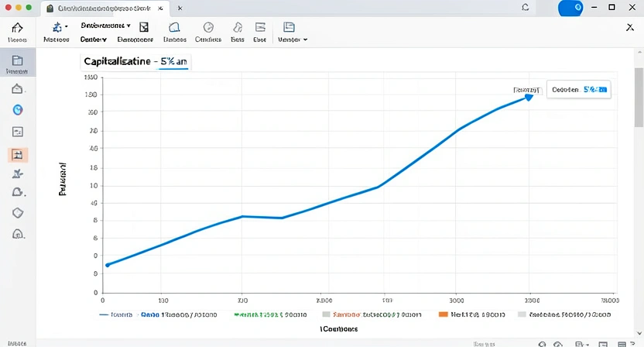Open the dropdown at top of toolbar
Screen dimensions: 644x347
105,26
